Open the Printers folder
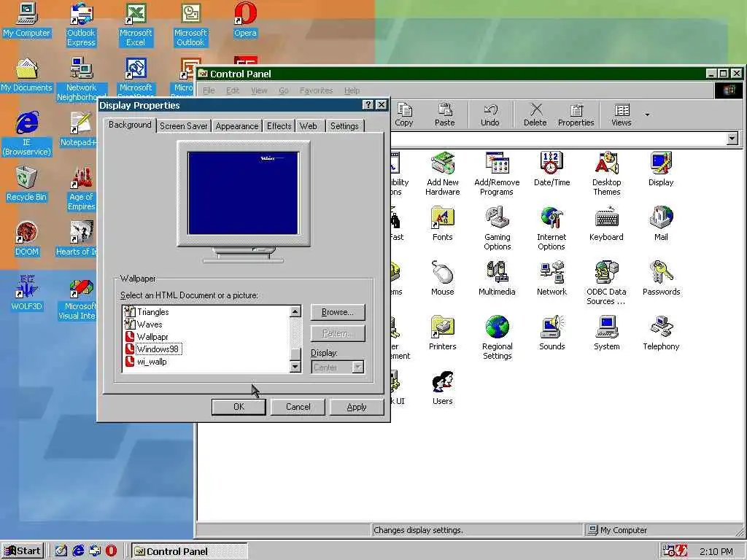The image size is (747, 560). (x=443, y=332)
